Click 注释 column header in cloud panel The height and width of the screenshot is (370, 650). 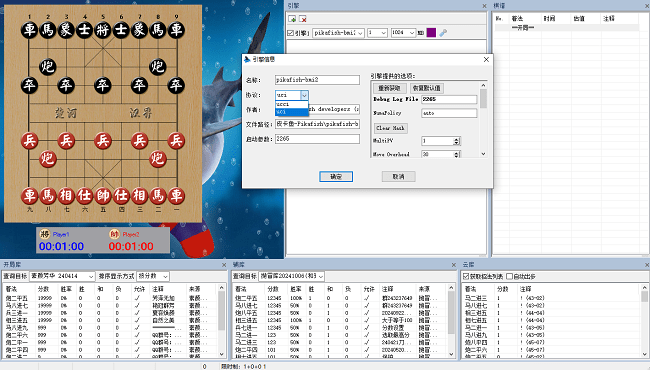pyautogui.click(x=526, y=289)
